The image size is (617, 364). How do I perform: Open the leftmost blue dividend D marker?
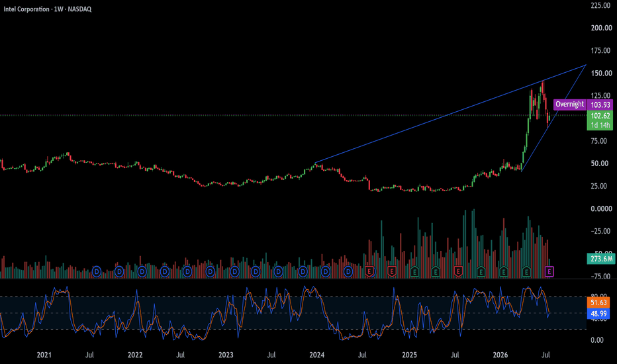coord(97,271)
